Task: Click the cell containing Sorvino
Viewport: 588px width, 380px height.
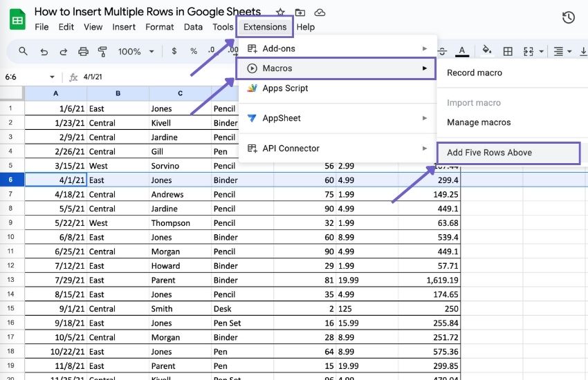Action: click(180, 166)
